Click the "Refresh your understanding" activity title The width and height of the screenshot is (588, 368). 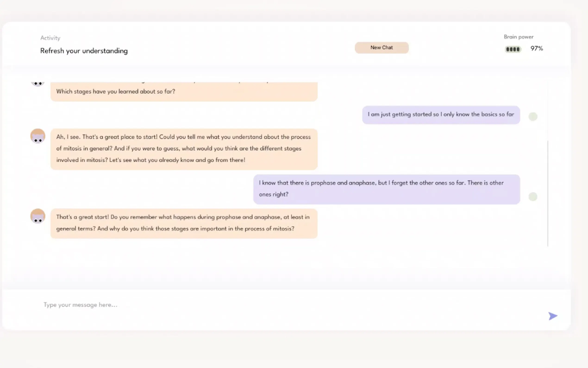coord(84,51)
